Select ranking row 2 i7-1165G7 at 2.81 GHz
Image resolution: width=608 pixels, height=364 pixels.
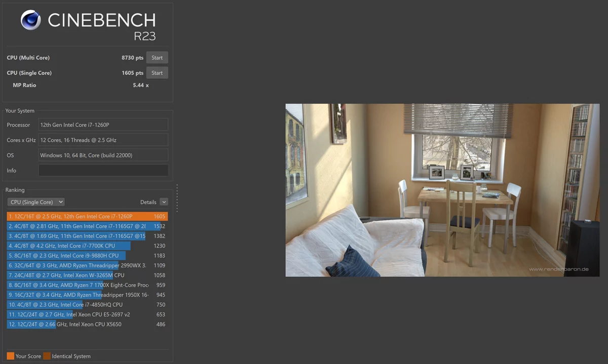[87, 226]
